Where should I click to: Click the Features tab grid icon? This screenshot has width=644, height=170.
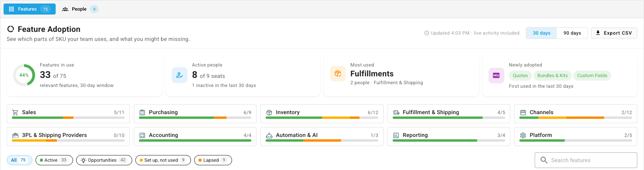click(11, 9)
